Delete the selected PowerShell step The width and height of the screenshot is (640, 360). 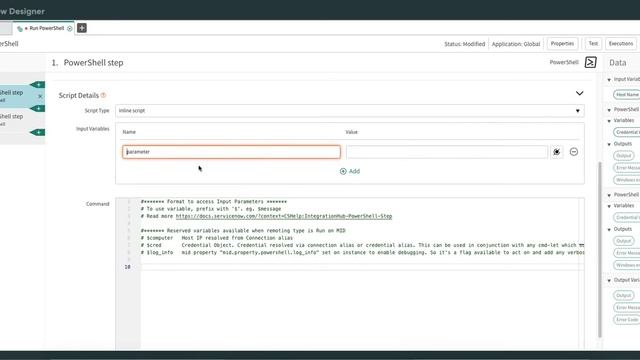tap(40, 96)
